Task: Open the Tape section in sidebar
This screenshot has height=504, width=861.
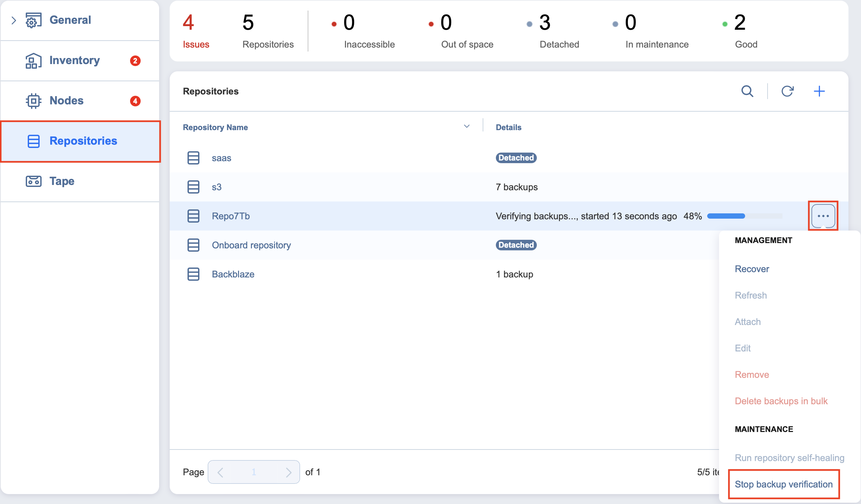Action: point(62,181)
